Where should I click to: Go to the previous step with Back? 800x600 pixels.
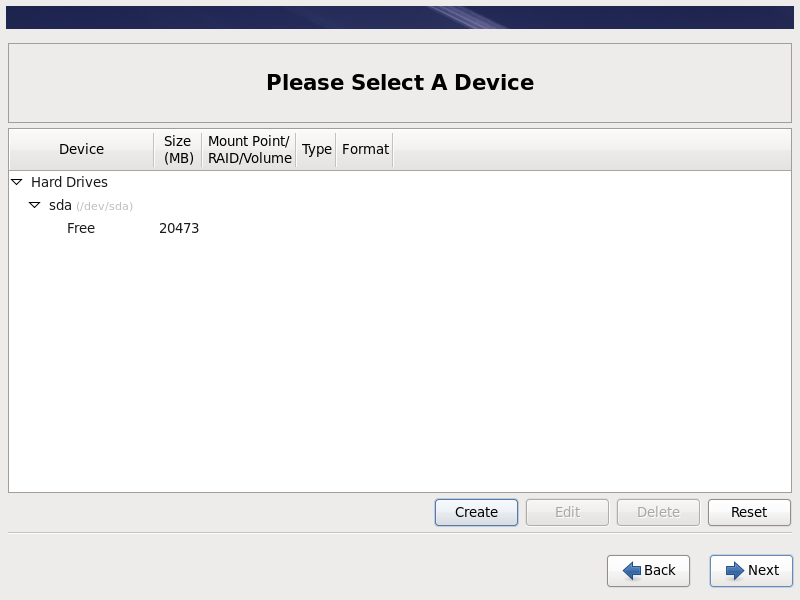648,570
